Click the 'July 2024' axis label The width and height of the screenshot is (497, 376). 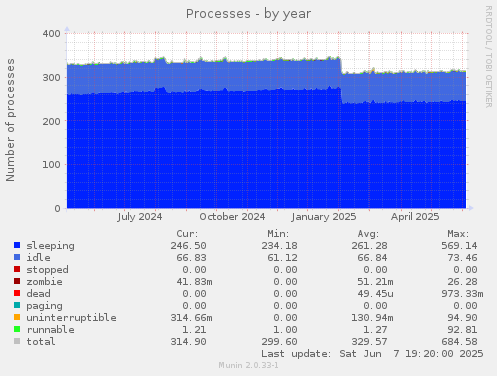point(140,217)
